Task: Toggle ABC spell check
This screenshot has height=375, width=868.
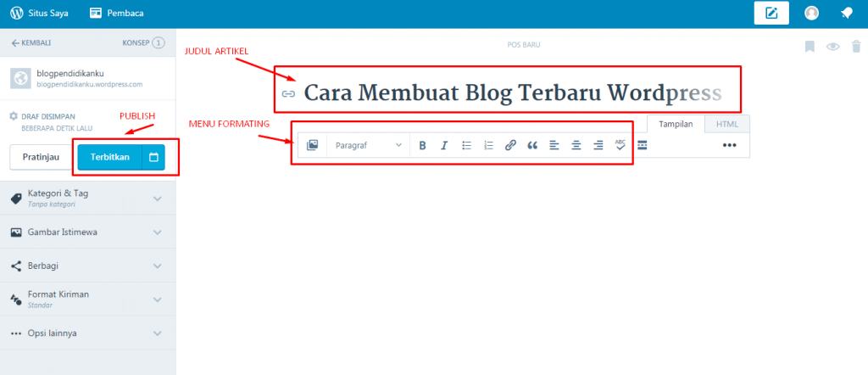Action: [620, 144]
